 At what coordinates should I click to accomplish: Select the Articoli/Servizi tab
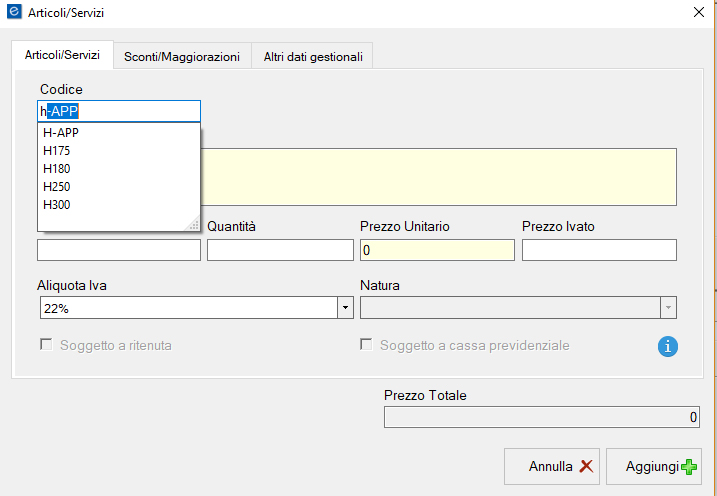(x=62, y=55)
